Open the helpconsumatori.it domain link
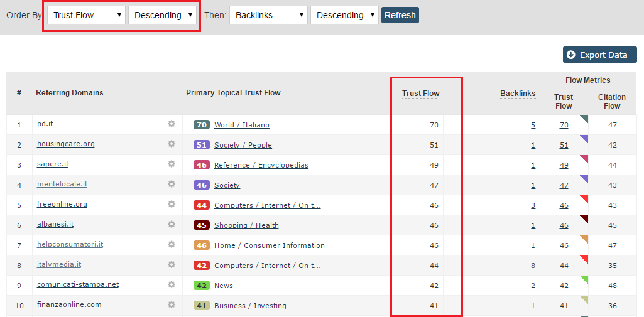This screenshot has width=644, height=317. coord(70,244)
